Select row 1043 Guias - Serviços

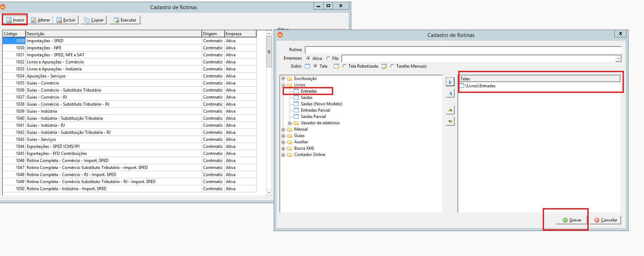[130, 139]
